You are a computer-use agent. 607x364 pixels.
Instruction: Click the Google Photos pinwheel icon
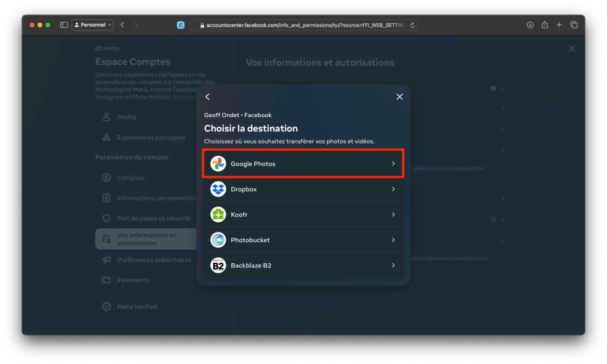(x=218, y=164)
